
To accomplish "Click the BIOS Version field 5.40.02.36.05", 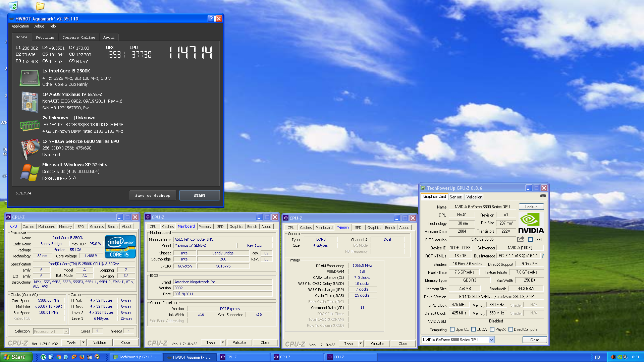I will 482,239.
